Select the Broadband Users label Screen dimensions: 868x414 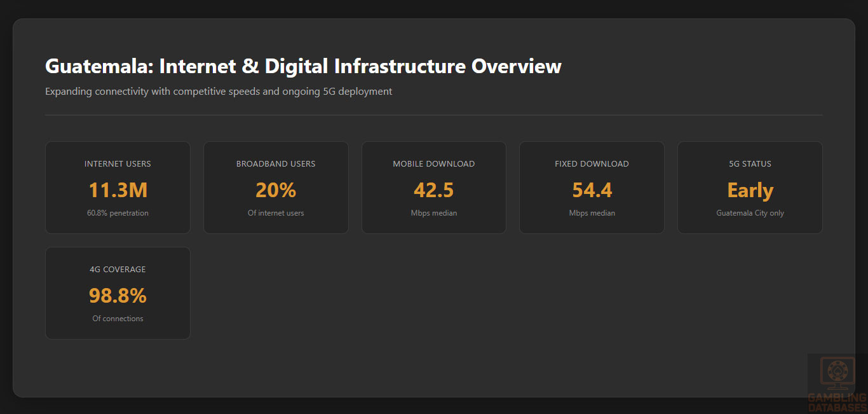[276, 164]
